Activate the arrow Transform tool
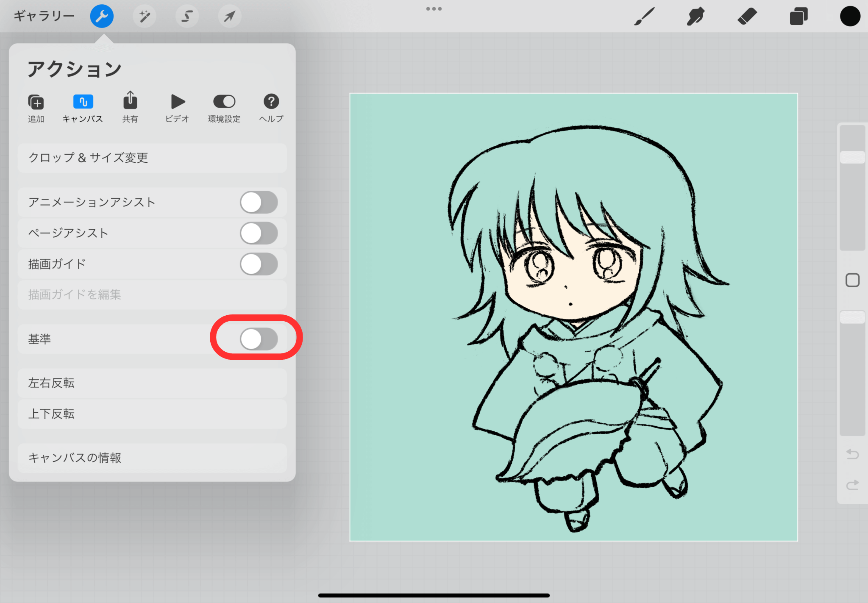The image size is (868, 603). pos(229,17)
